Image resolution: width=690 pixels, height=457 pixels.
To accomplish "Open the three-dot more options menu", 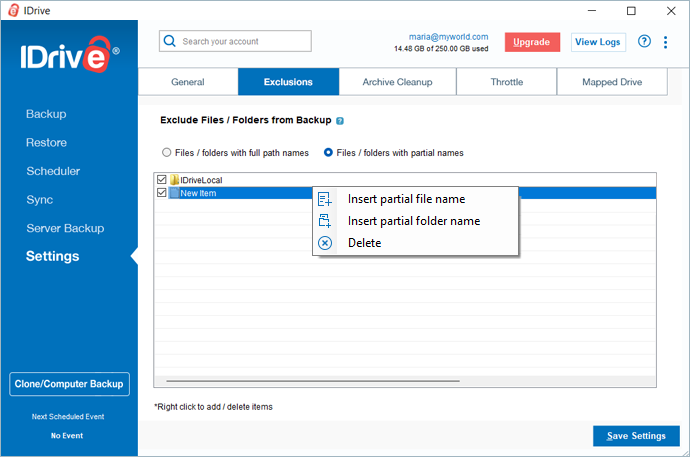I will pyautogui.click(x=667, y=41).
